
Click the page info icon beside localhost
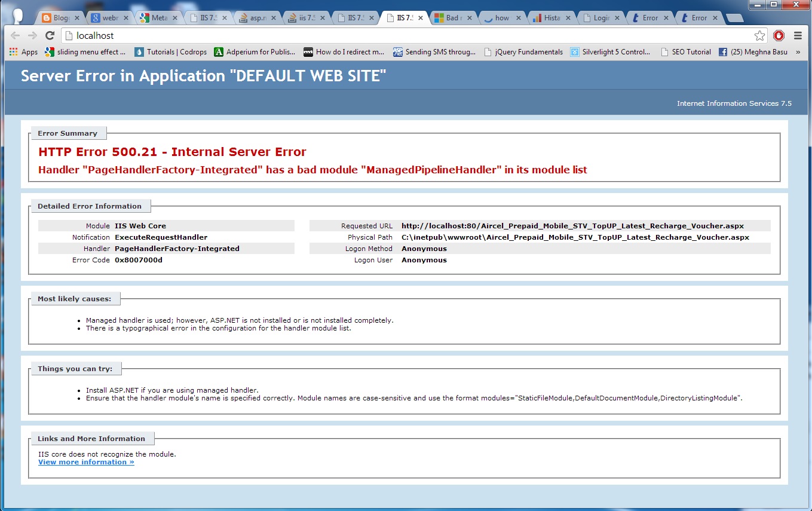tap(68, 36)
